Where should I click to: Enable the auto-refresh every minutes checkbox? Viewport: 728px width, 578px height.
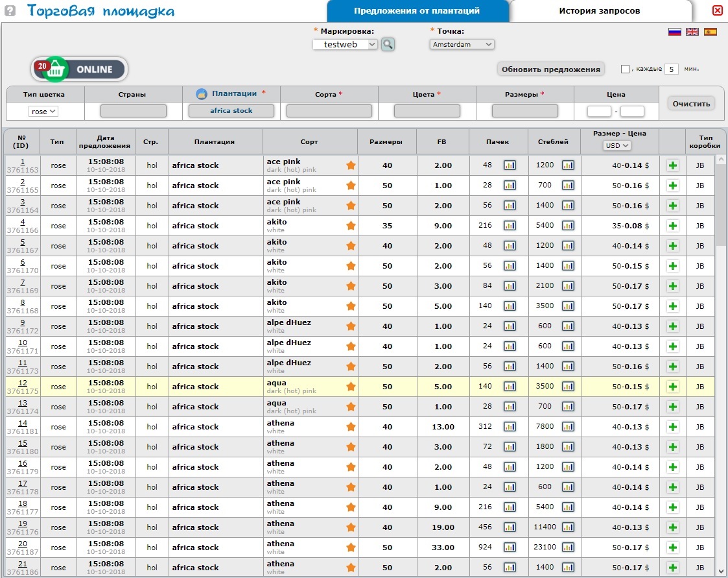point(625,69)
